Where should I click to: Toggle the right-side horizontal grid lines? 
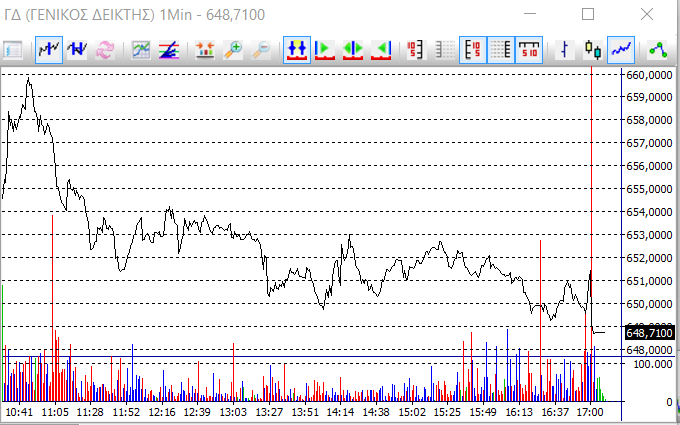click(501, 50)
